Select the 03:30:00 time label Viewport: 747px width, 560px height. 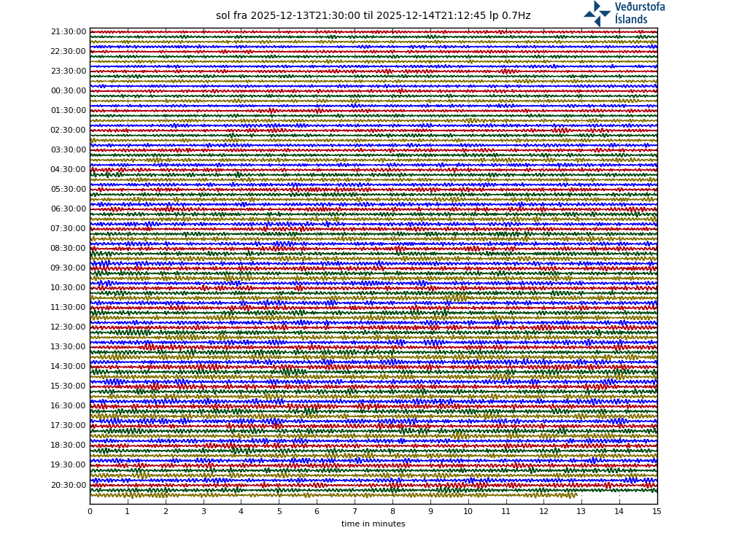[69, 150]
